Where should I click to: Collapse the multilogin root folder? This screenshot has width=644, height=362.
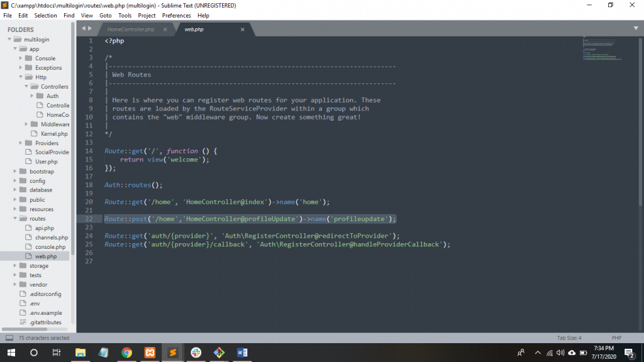point(10,40)
